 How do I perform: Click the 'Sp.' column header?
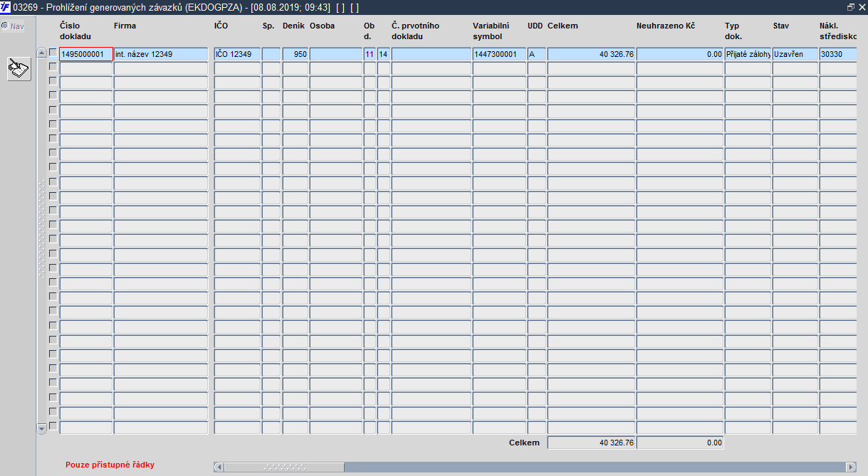tap(268, 26)
